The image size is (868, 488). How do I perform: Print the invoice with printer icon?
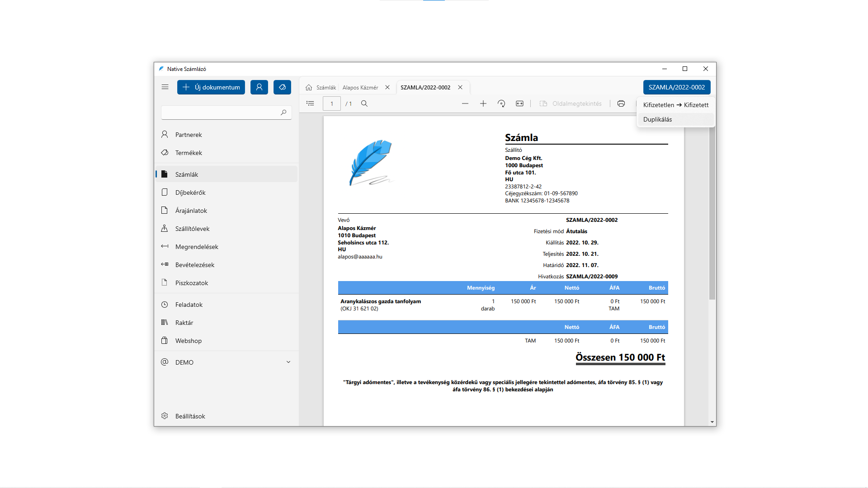pos(621,103)
